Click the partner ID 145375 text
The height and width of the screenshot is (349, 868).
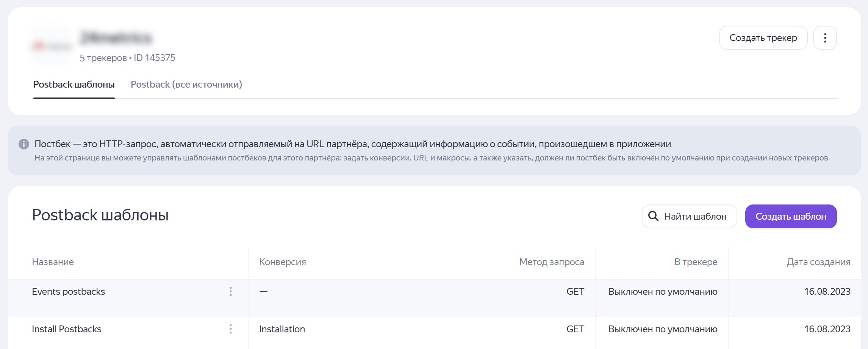pyautogui.click(x=154, y=58)
